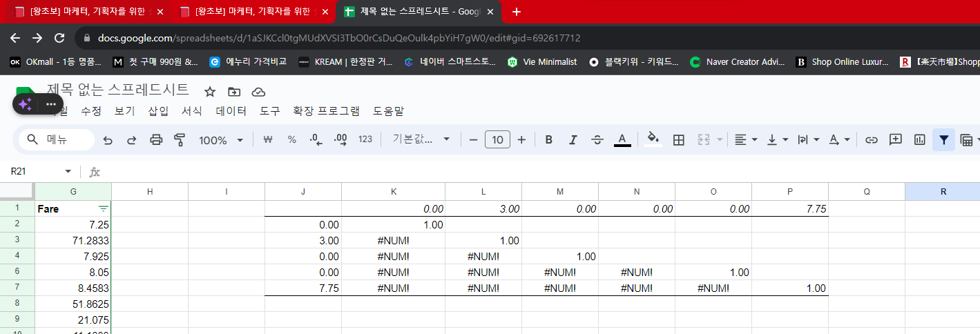The width and height of the screenshot is (980, 334).
Task: Toggle bold formatting
Action: point(549,139)
